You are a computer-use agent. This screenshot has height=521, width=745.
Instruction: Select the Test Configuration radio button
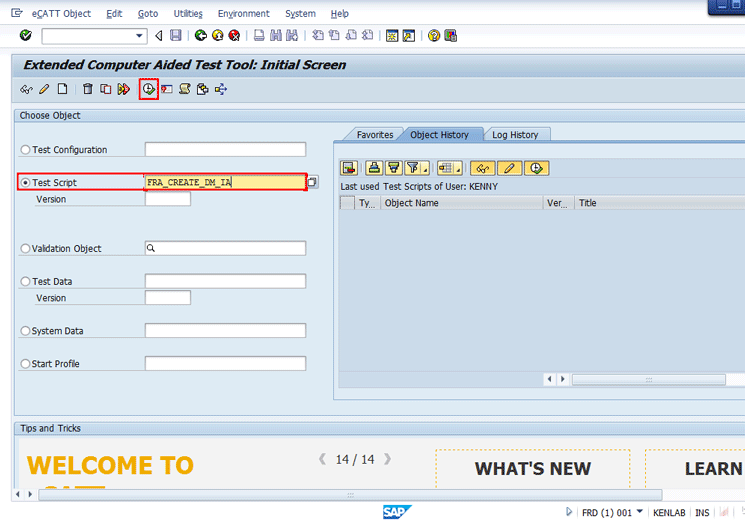click(x=26, y=150)
